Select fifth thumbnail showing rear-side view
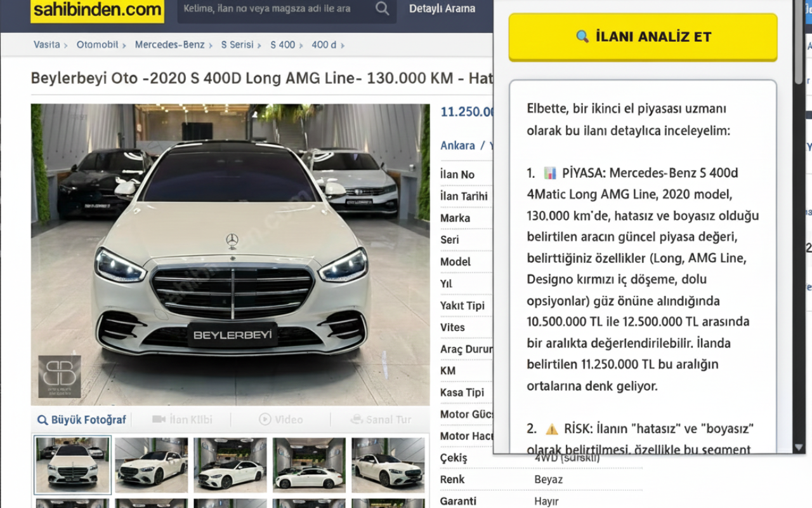Viewport: 812px width, 508px height. [x=388, y=465]
